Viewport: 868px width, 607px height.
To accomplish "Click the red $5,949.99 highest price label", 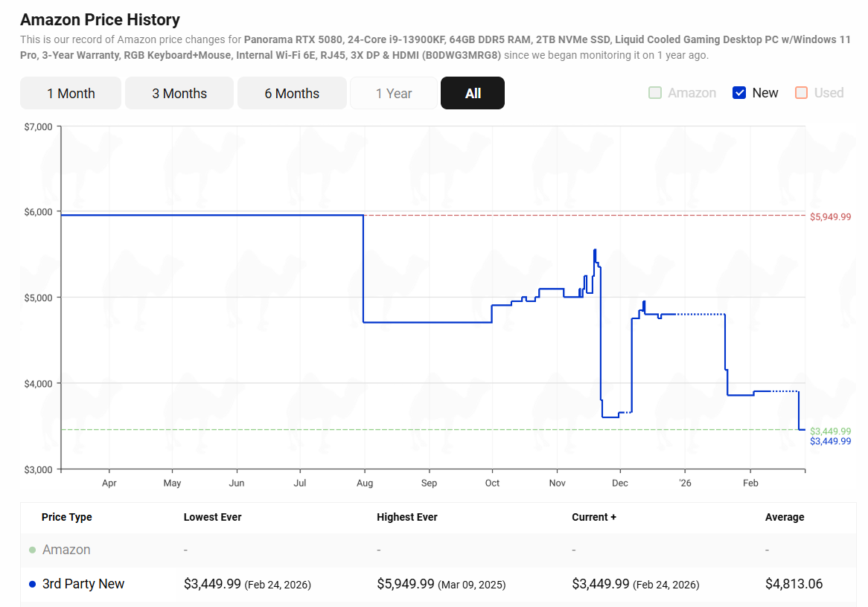I will pyautogui.click(x=830, y=216).
